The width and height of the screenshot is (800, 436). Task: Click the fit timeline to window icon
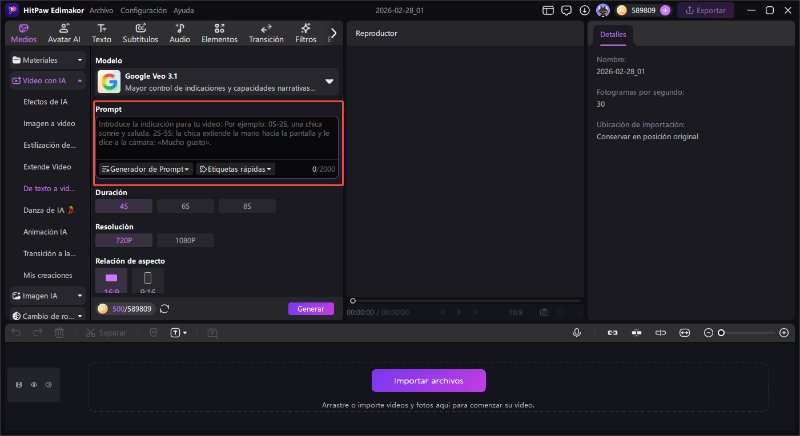click(685, 333)
